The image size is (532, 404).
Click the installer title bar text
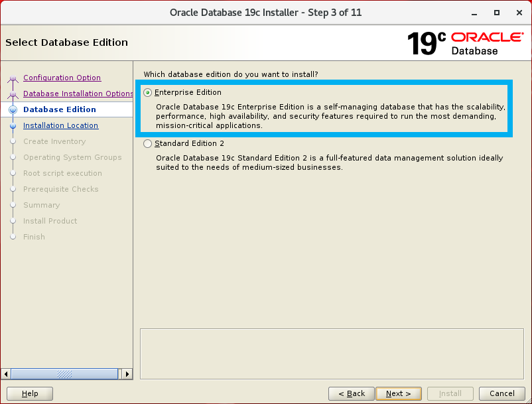click(x=265, y=13)
